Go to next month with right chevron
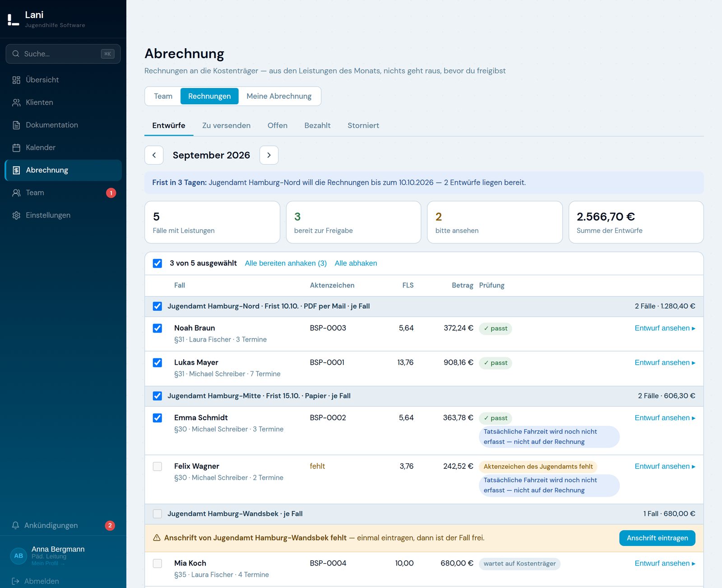 269,155
